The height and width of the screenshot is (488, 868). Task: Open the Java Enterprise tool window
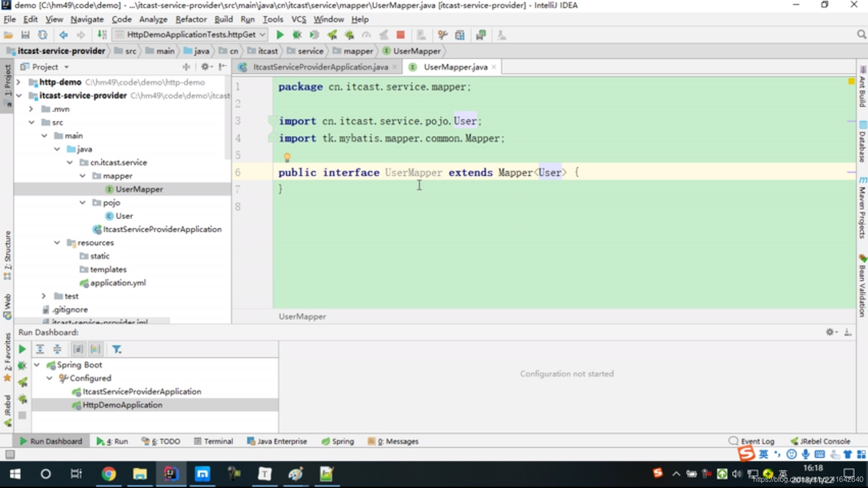click(x=277, y=441)
